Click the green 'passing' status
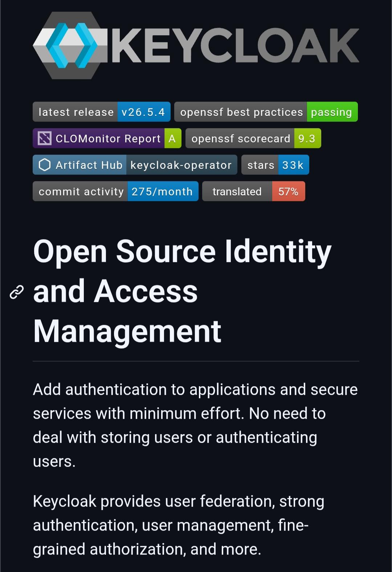 coord(331,112)
